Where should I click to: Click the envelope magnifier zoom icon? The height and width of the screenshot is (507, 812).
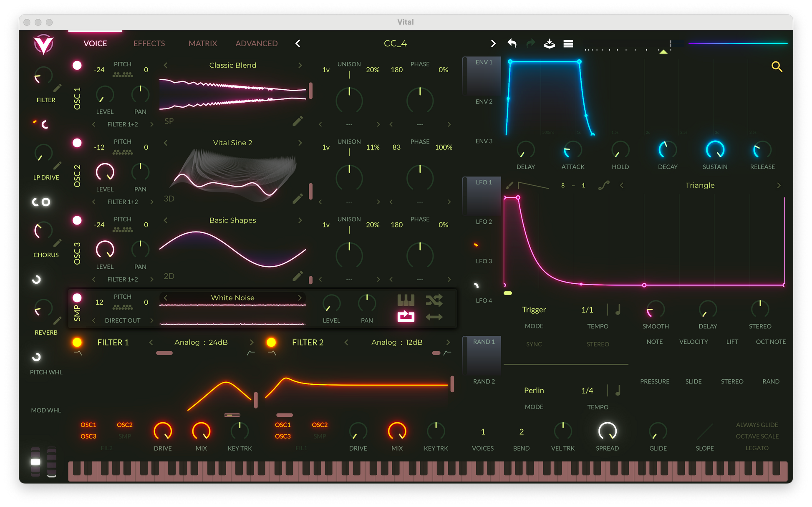[777, 66]
